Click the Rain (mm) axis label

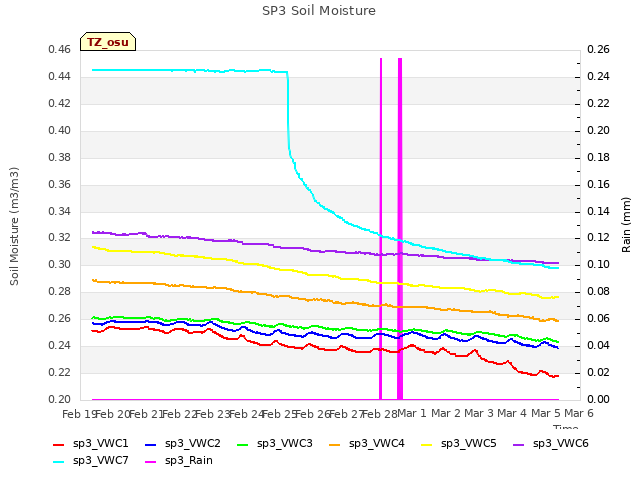pos(626,225)
